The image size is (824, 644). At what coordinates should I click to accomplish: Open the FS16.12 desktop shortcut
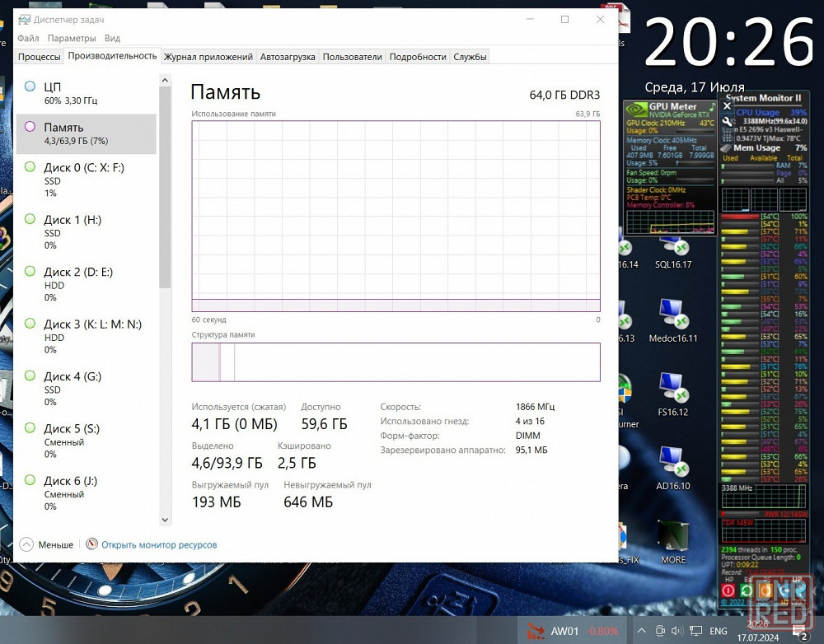(673, 394)
